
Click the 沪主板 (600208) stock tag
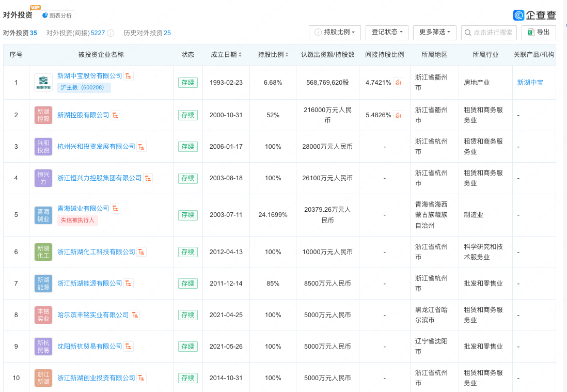click(84, 87)
